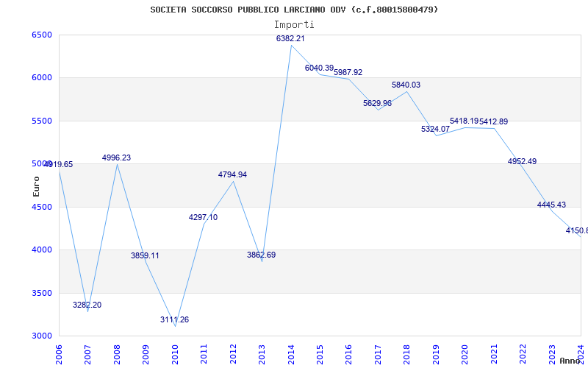Click the data label 5629.96

coord(377,103)
